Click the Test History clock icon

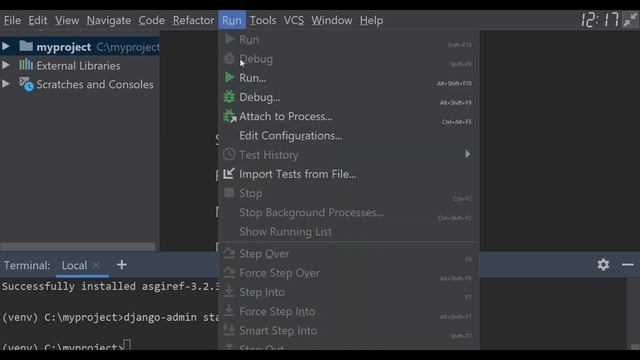(229, 154)
